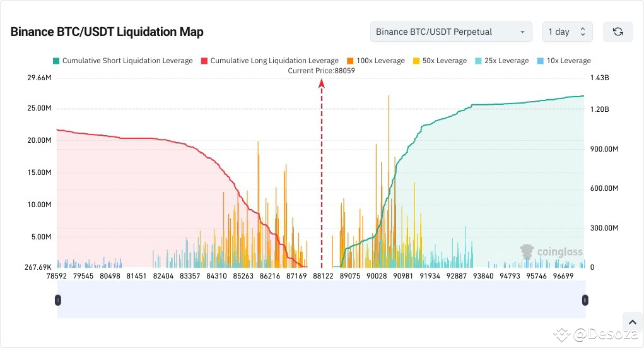Click the 93840 price axis label

point(483,276)
